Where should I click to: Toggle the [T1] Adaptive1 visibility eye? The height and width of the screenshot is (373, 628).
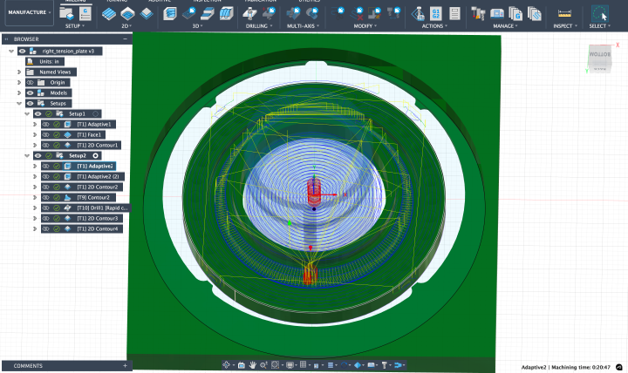point(46,124)
